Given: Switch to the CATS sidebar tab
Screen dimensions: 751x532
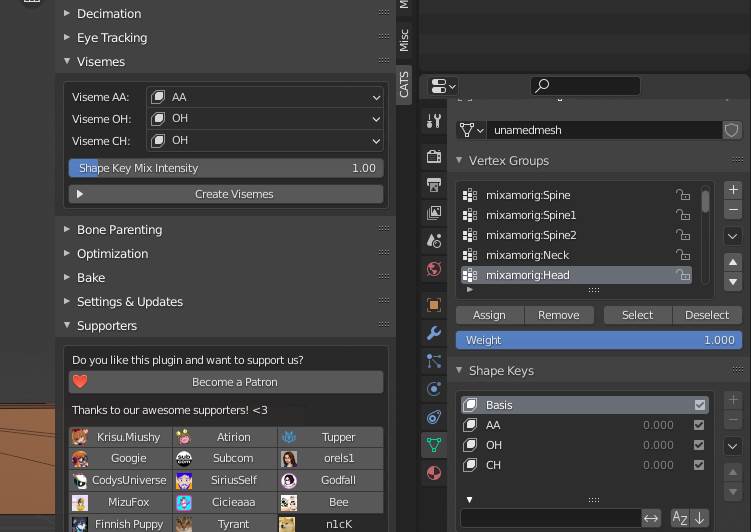Looking at the screenshot, I should pyautogui.click(x=404, y=84).
